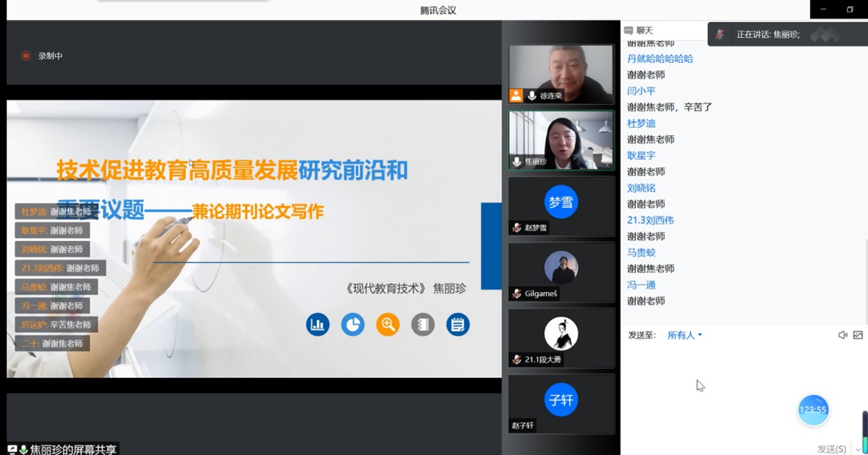Viewport: 868px width, 455px height.
Task: Toggle 赵梦雪's muted microphone icon
Action: tap(515, 227)
